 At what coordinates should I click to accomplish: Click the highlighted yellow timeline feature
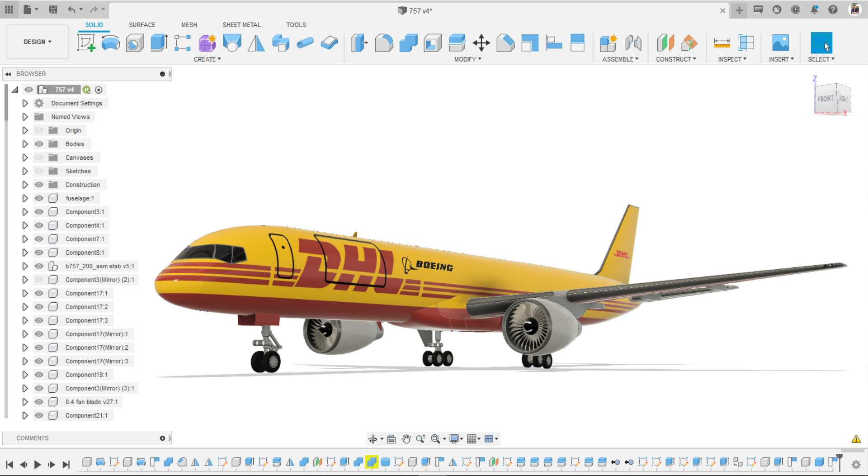coord(372,462)
